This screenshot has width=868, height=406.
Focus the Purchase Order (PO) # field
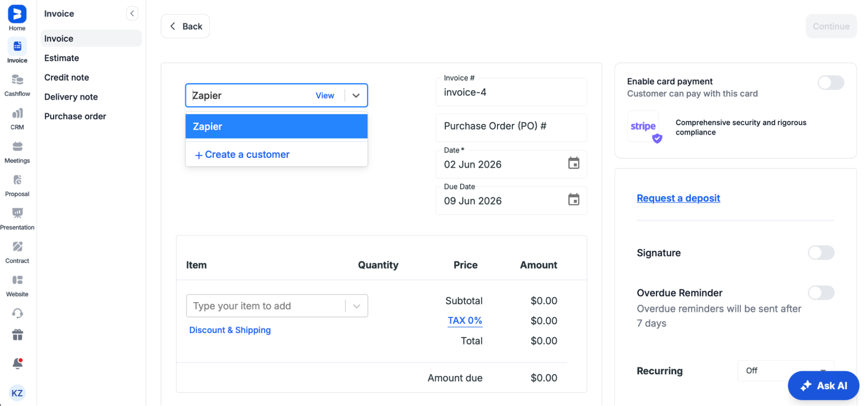coord(511,127)
